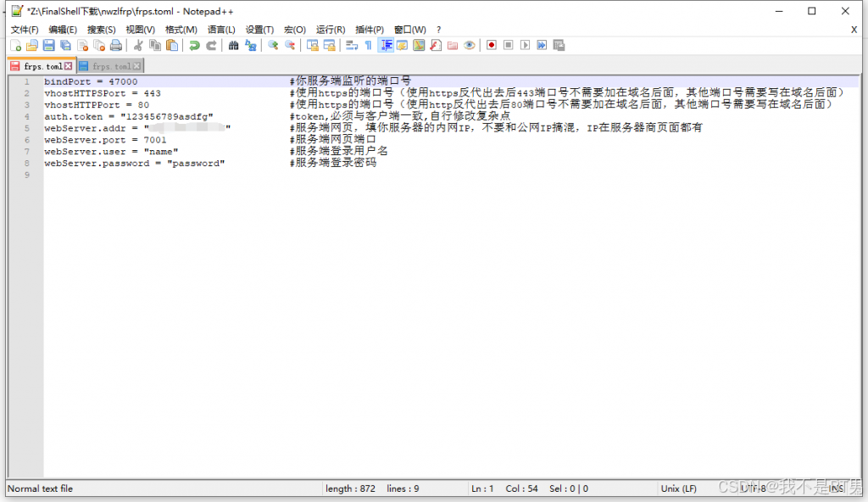Open the 运行(R) menu
Screen dimensions: 868x502
(331, 30)
